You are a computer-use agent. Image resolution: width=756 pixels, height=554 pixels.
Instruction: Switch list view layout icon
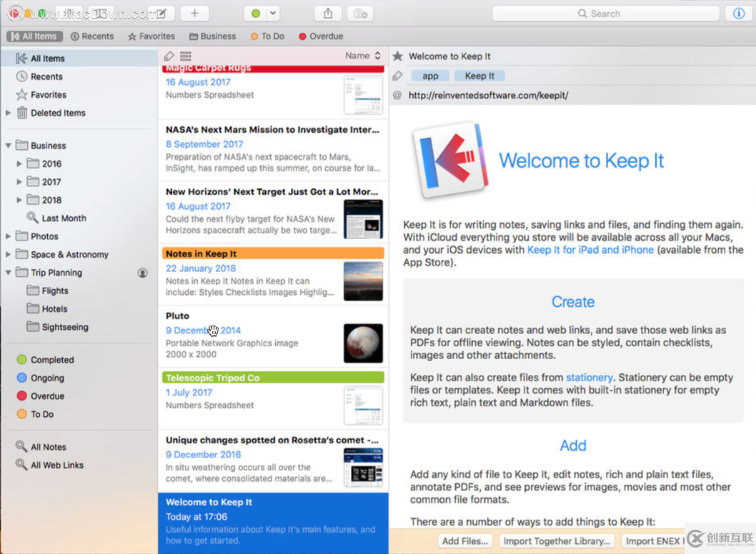click(x=186, y=56)
